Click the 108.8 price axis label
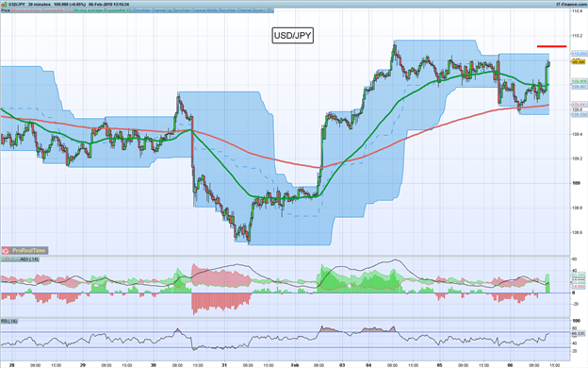Image resolution: width=588 pixels, height=368 pixels. 577,208
